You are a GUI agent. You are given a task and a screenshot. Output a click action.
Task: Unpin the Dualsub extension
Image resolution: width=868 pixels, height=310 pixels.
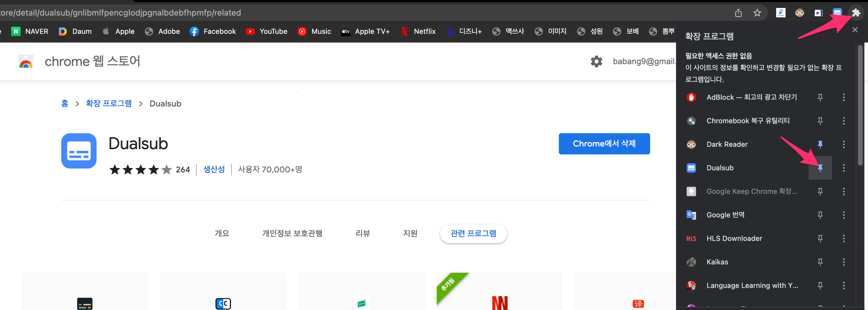click(820, 168)
